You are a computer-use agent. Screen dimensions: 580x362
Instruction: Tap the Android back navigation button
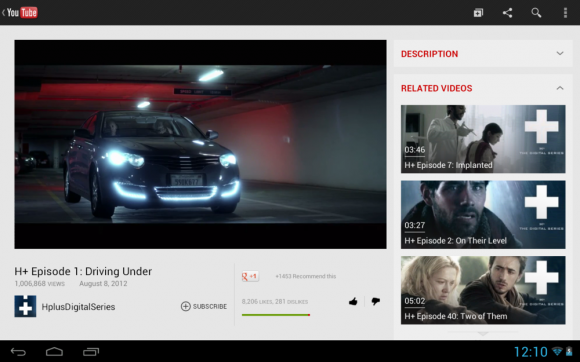18,352
